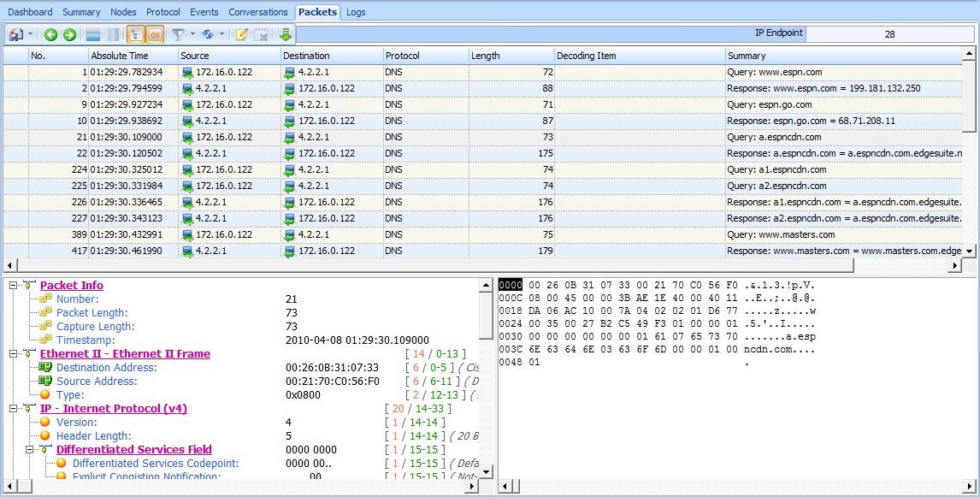The height and width of the screenshot is (497, 980).
Task: Click the note icon beside Timestamp
Action: point(45,340)
